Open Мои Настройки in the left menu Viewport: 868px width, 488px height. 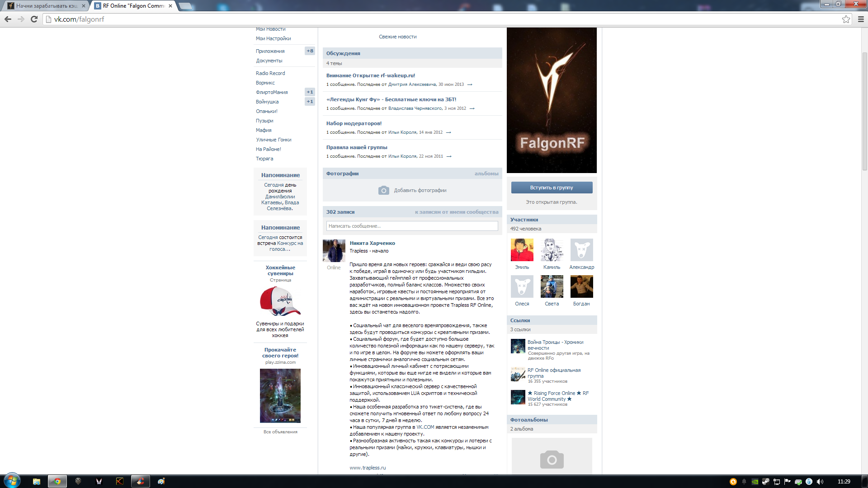273,39
